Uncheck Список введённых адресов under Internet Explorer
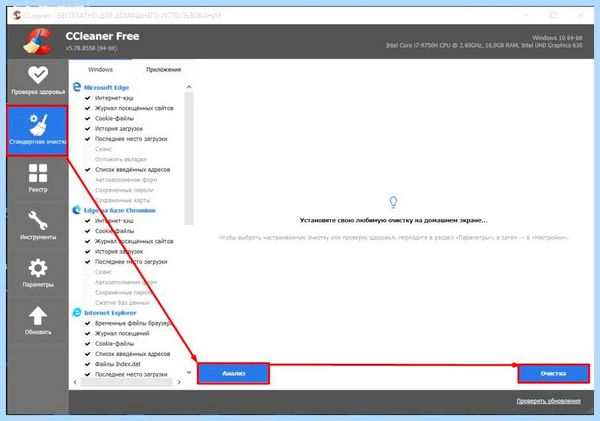Viewport: 600px width, 421px height. pos(88,354)
